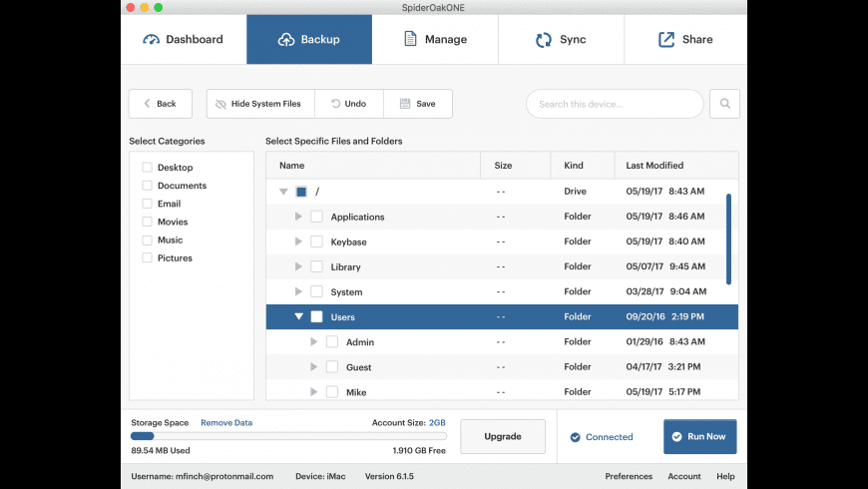Click the magnifying glass search icon

click(x=725, y=104)
